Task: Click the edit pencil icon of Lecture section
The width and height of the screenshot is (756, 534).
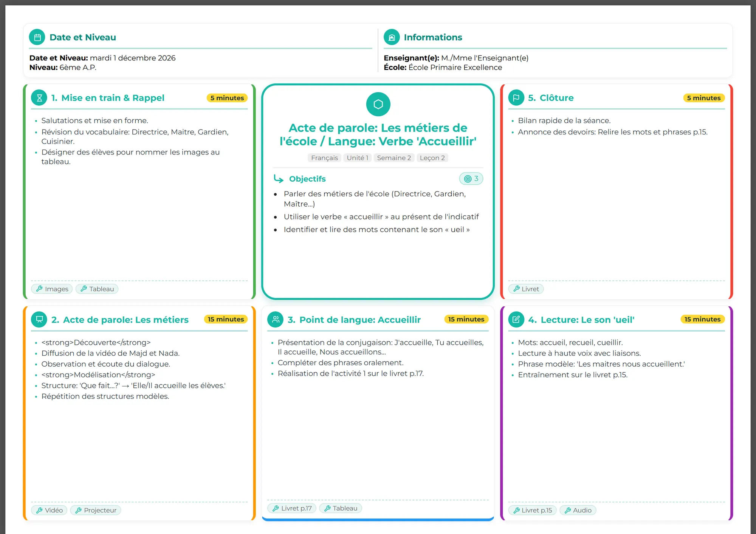Action: point(516,319)
